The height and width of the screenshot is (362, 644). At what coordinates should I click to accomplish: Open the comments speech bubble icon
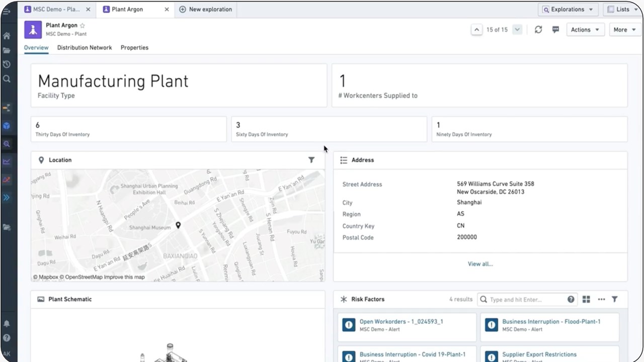coord(555,30)
